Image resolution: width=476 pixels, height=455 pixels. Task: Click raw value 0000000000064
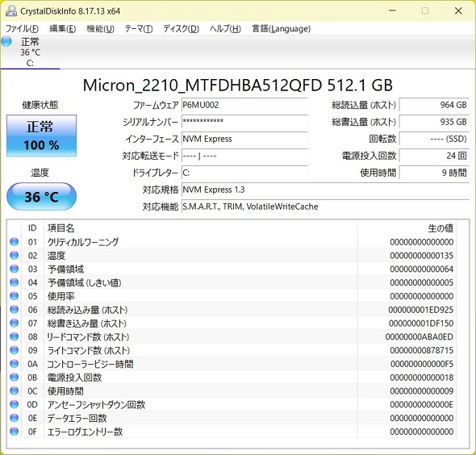422,269
